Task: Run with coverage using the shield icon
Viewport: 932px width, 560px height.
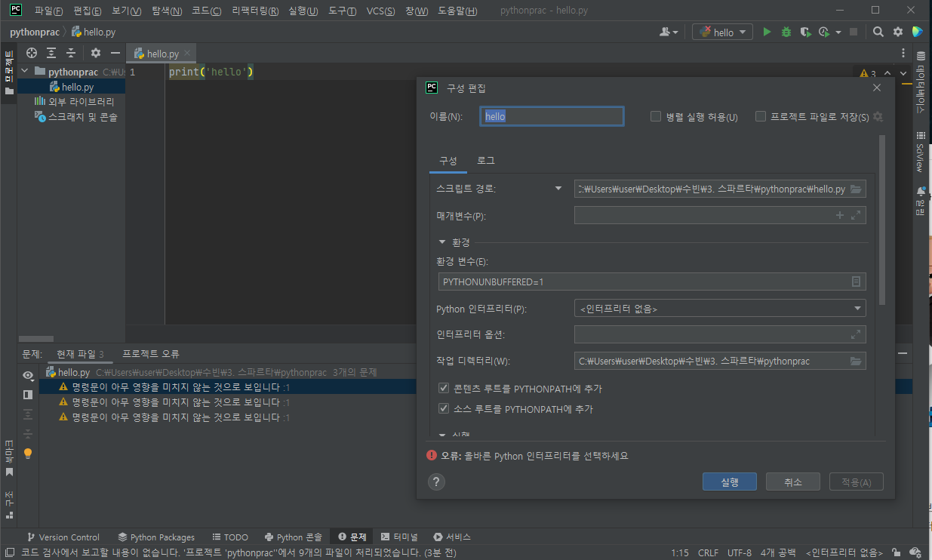Action: pos(806,32)
